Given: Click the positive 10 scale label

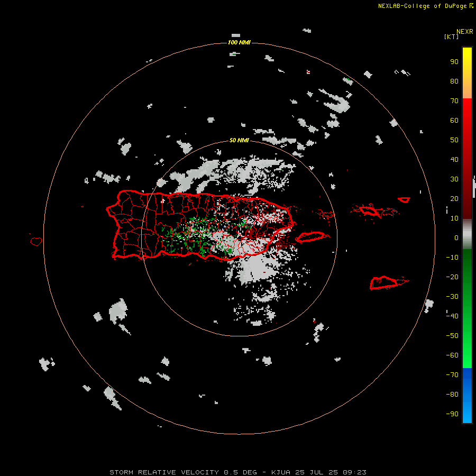Looking at the screenshot, I should [x=454, y=218].
